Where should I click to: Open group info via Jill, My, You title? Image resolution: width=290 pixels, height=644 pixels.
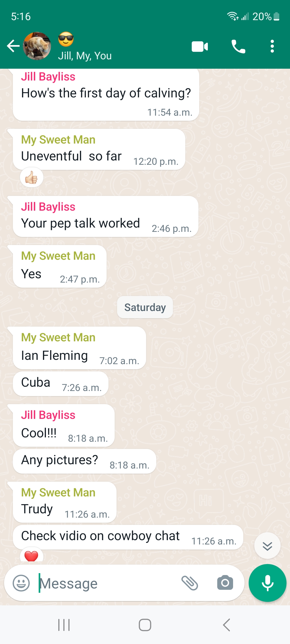pos(85,56)
